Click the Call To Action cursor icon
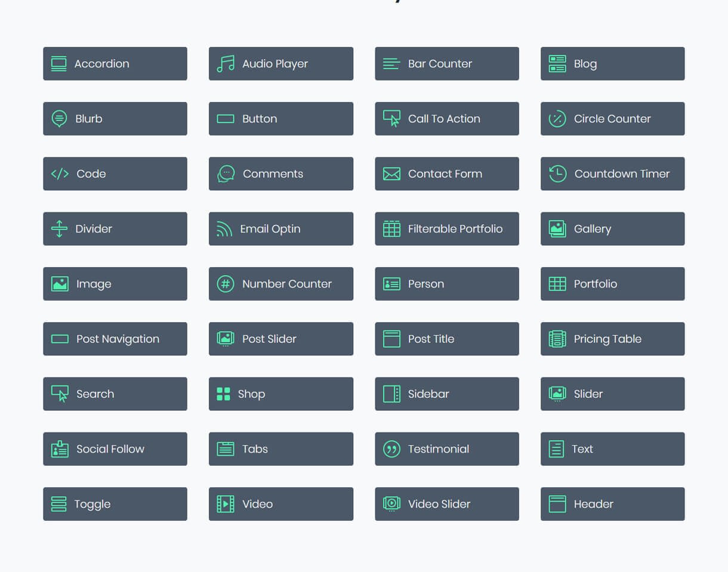 (391, 119)
